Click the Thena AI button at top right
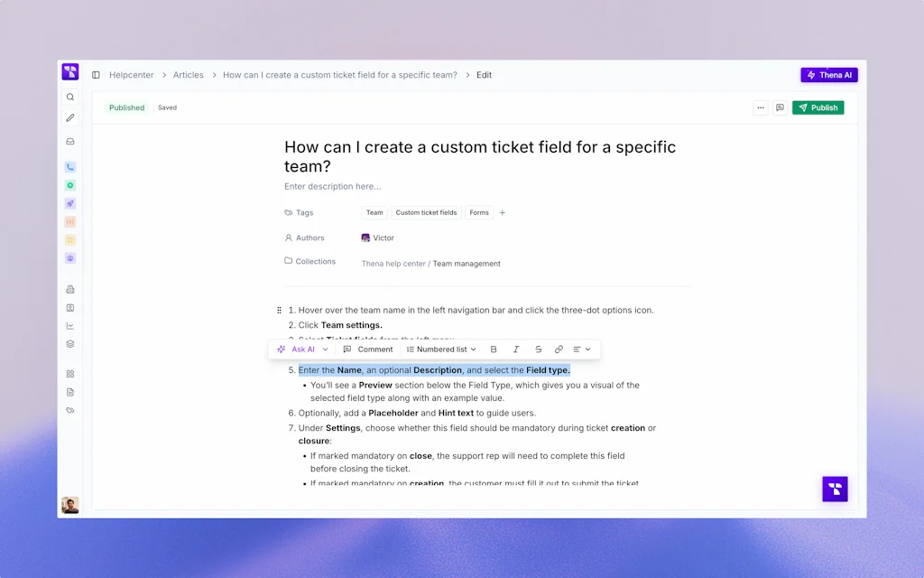This screenshot has width=924, height=578. 828,75
